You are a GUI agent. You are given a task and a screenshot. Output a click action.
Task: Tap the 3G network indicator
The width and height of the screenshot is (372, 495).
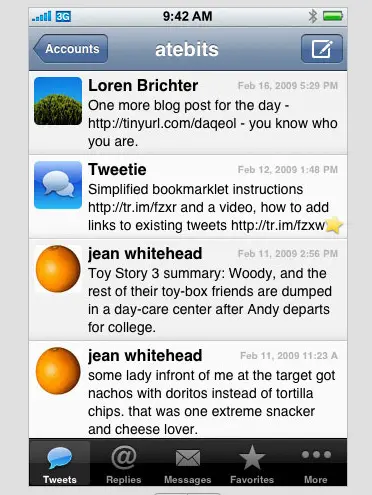coord(63,16)
